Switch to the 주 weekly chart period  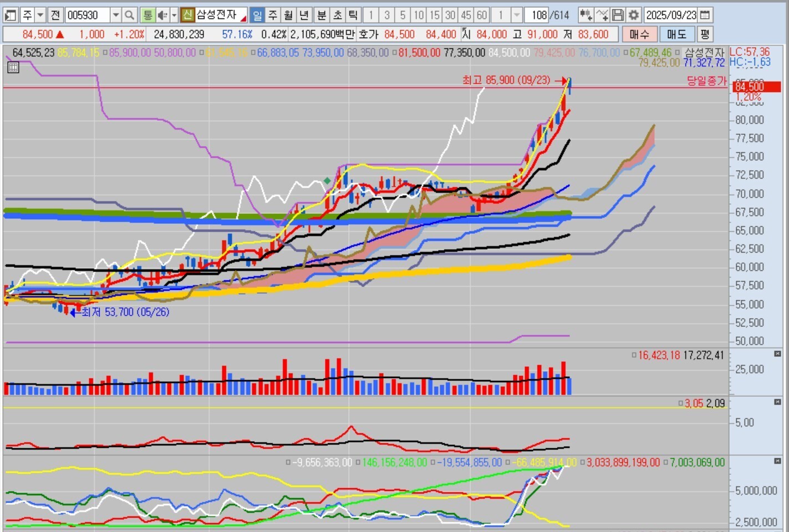coord(273,15)
